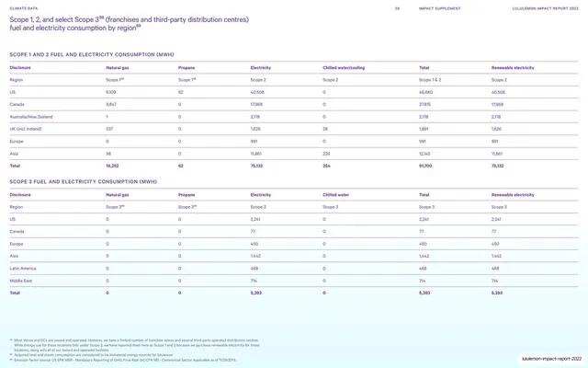Click the bold 'Total' row label in Scope 3 table
588x368 pixels.
15,293
